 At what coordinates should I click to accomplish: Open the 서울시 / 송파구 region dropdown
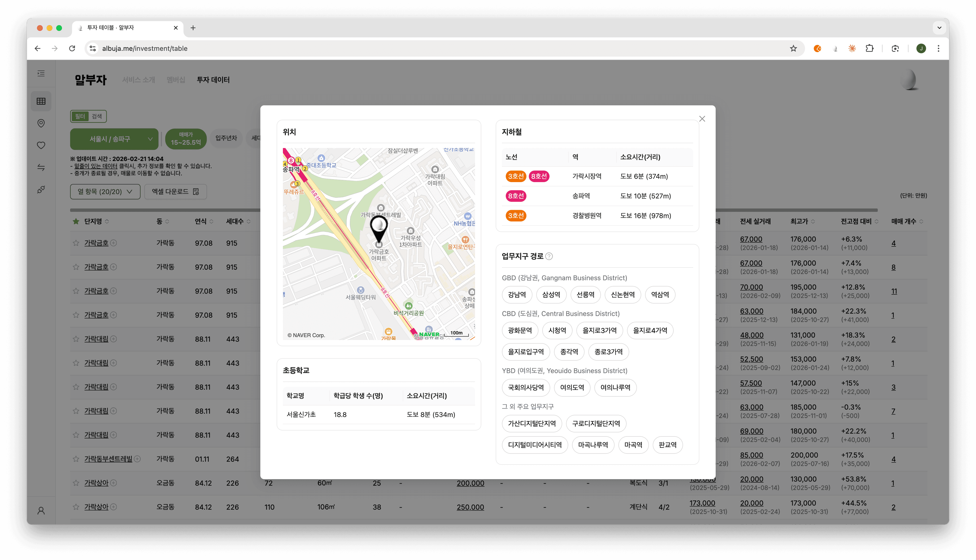(x=114, y=139)
